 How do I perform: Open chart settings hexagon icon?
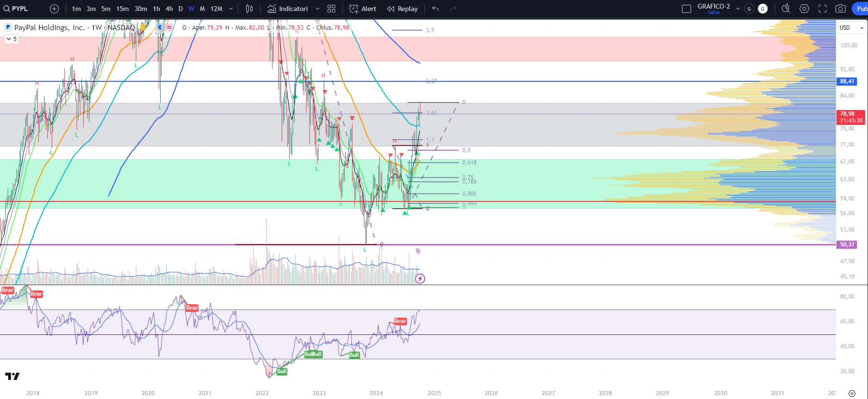click(804, 9)
